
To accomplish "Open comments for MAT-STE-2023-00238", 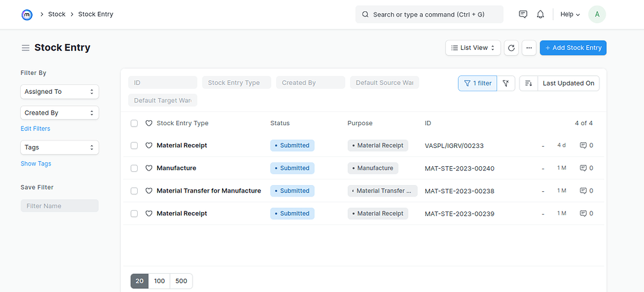I will (x=586, y=191).
